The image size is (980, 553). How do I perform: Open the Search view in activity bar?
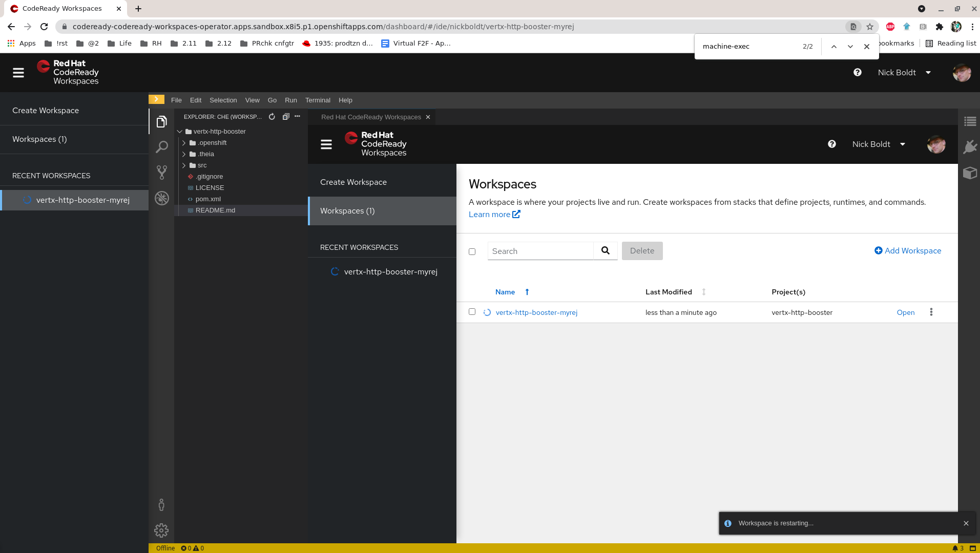coord(161,147)
